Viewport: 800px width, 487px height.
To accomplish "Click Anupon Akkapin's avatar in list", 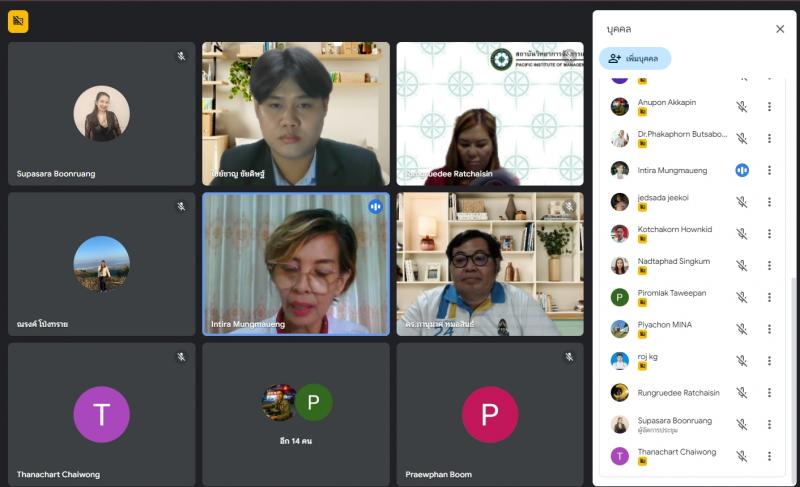I will (x=619, y=107).
